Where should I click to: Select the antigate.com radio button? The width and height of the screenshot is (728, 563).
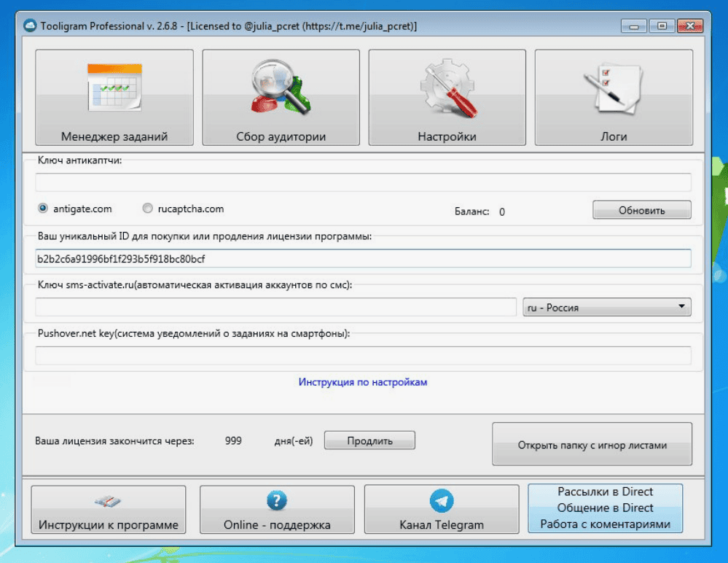(43, 208)
